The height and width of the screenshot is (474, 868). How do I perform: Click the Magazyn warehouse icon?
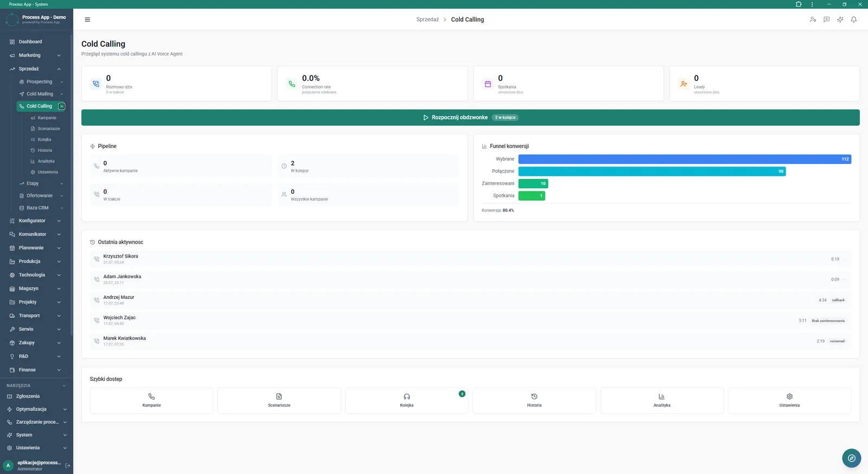coord(12,289)
